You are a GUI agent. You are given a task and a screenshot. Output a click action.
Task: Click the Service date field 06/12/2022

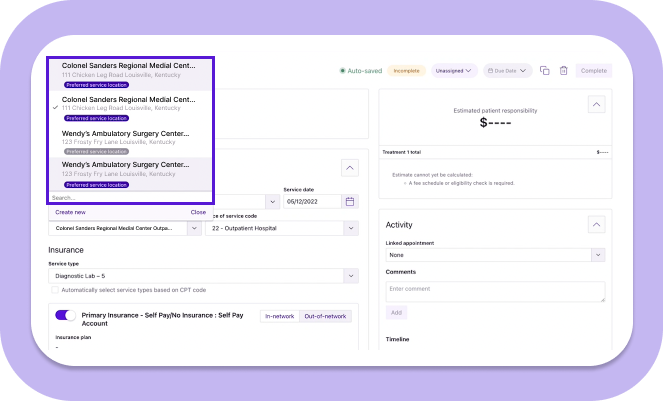pos(312,201)
